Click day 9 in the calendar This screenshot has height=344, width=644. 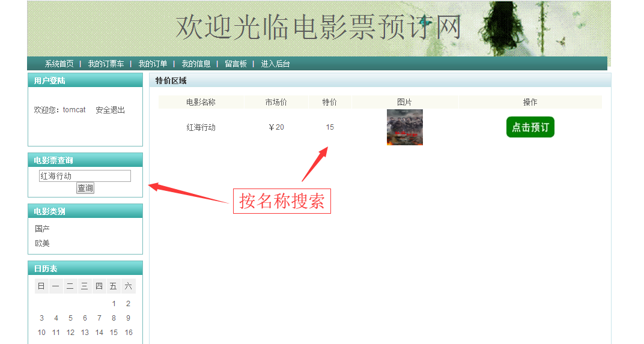[128, 318]
